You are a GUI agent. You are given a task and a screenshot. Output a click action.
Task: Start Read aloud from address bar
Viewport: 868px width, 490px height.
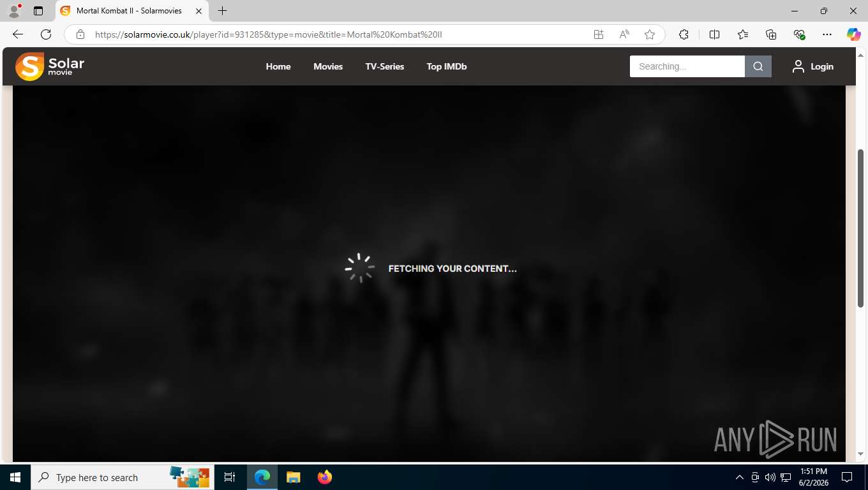click(624, 34)
